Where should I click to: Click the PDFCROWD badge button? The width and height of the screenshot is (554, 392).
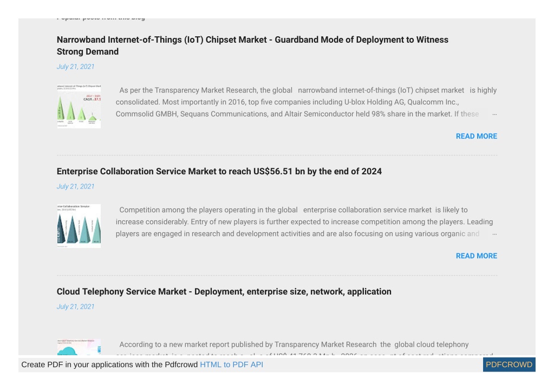click(509, 364)
